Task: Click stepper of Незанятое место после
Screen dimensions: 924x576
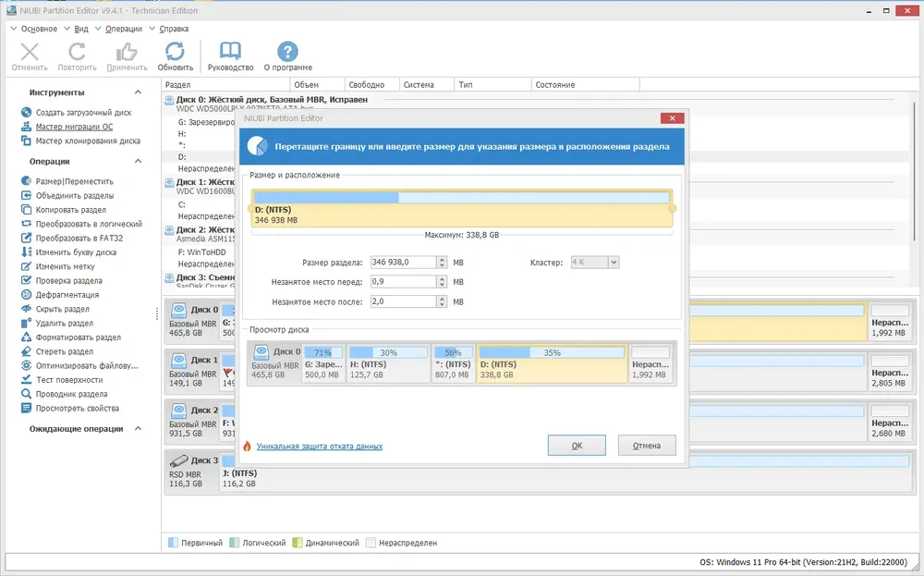Action: pos(442,301)
